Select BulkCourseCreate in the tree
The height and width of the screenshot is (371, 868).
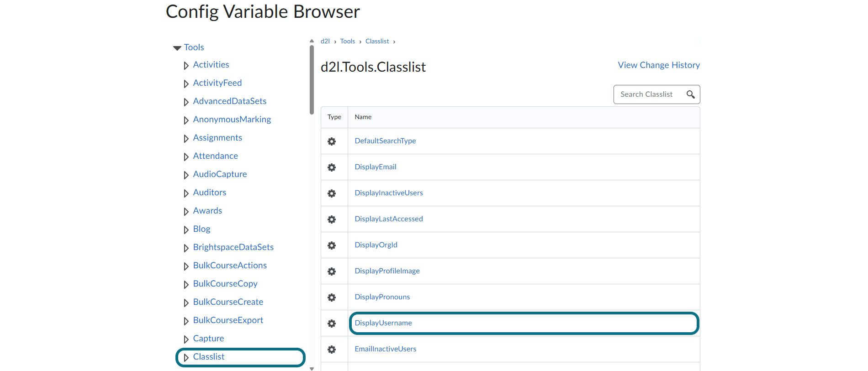point(228,302)
